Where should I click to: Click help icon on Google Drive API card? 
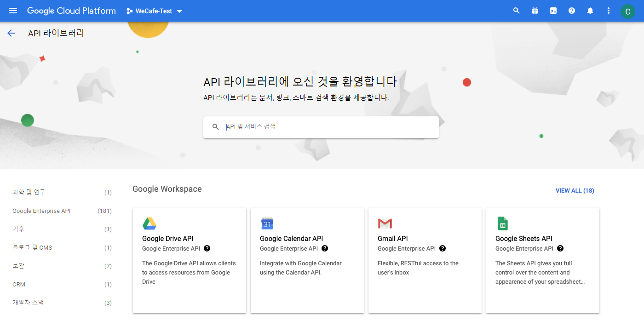tap(207, 248)
